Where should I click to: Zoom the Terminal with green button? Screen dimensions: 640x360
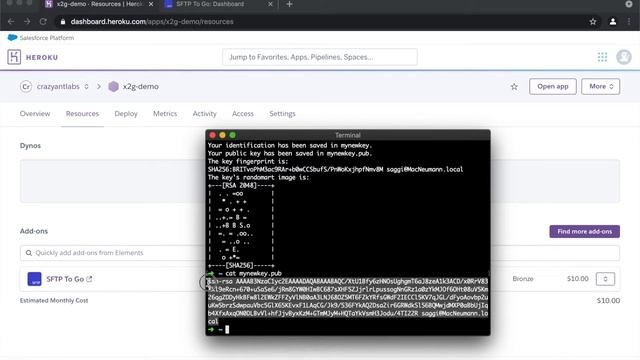pos(232,135)
